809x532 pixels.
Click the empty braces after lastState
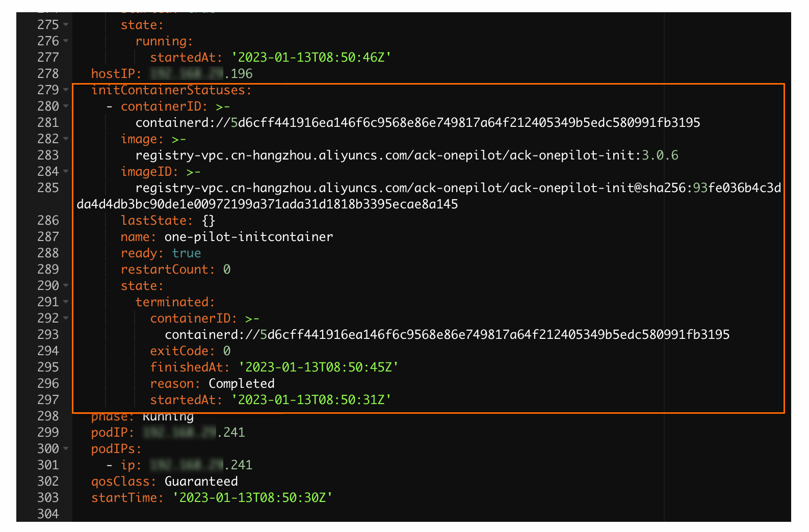click(x=208, y=220)
